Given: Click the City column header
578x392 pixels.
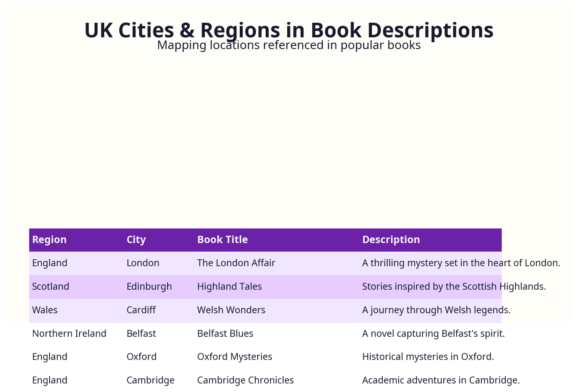Looking at the screenshot, I should point(136,239).
